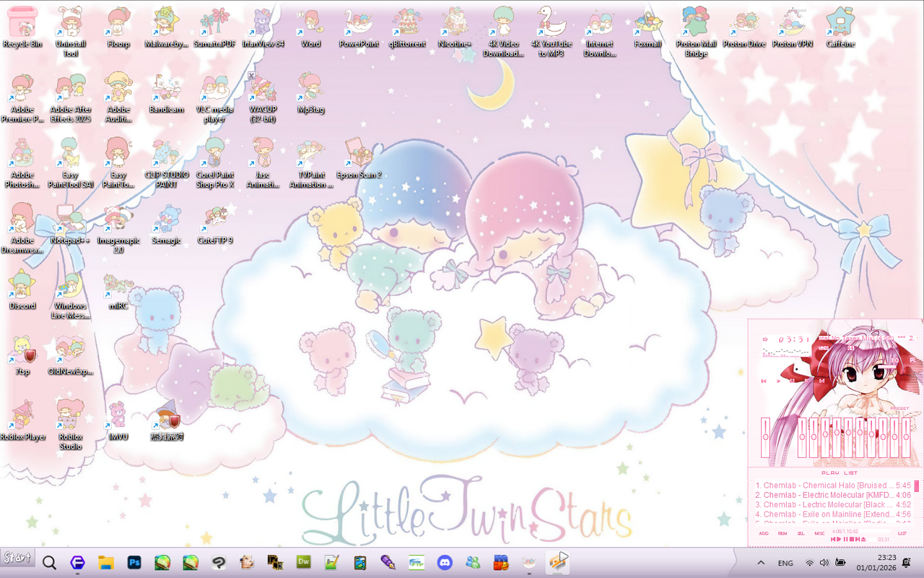Viewport: 924px width, 578px height.
Task: Launch CLIP STUDIO PAINT from the desktop
Action: [x=166, y=163]
